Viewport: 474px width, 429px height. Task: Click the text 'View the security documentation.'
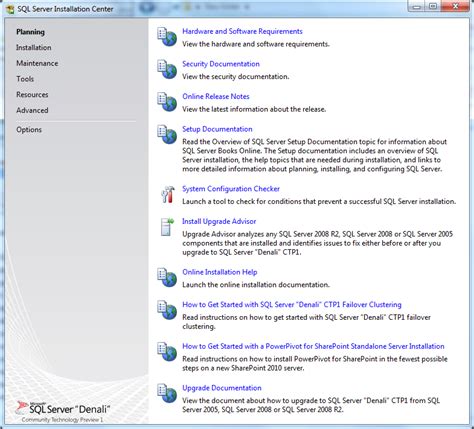236,77
